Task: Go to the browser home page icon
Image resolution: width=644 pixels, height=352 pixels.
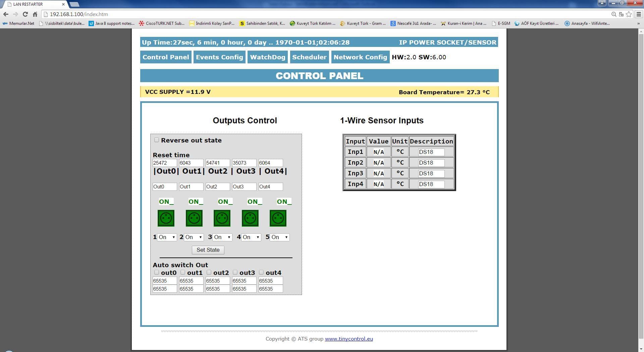Action: [35, 14]
